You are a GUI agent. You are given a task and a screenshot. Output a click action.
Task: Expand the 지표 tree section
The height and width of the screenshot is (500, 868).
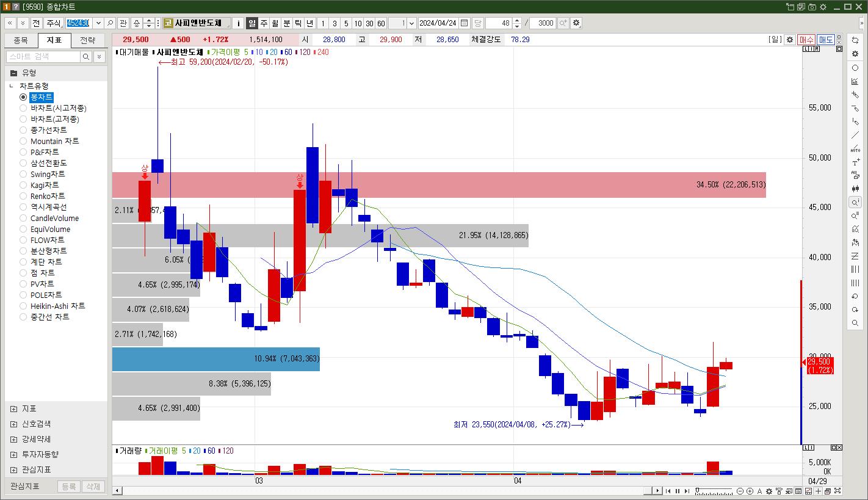pos(14,408)
